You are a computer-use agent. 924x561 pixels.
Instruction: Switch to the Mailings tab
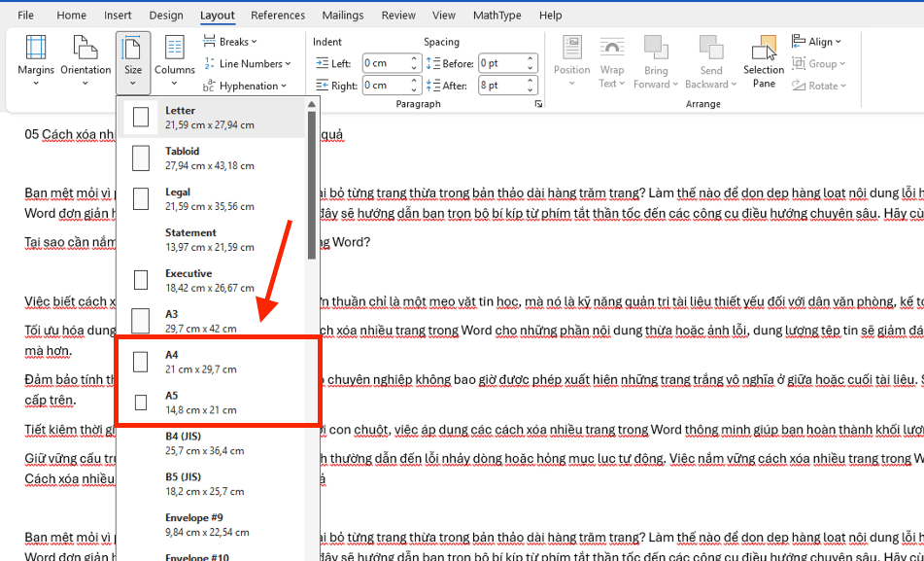click(343, 16)
